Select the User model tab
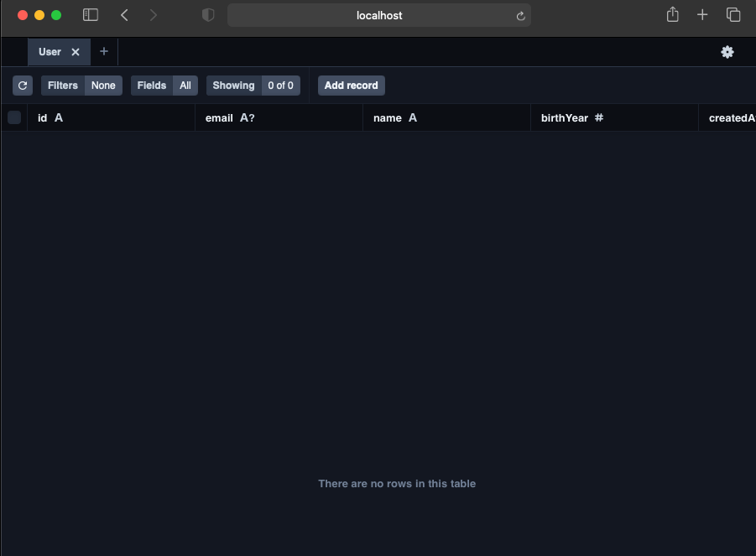The height and width of the screenshot is (556, 756). (48, 51)
